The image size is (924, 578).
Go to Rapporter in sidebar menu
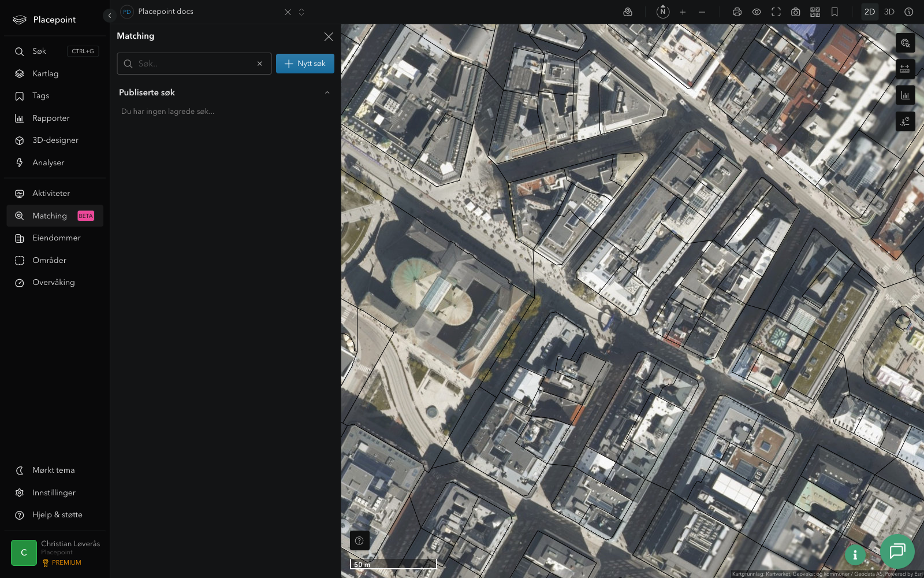coord(51,118)
